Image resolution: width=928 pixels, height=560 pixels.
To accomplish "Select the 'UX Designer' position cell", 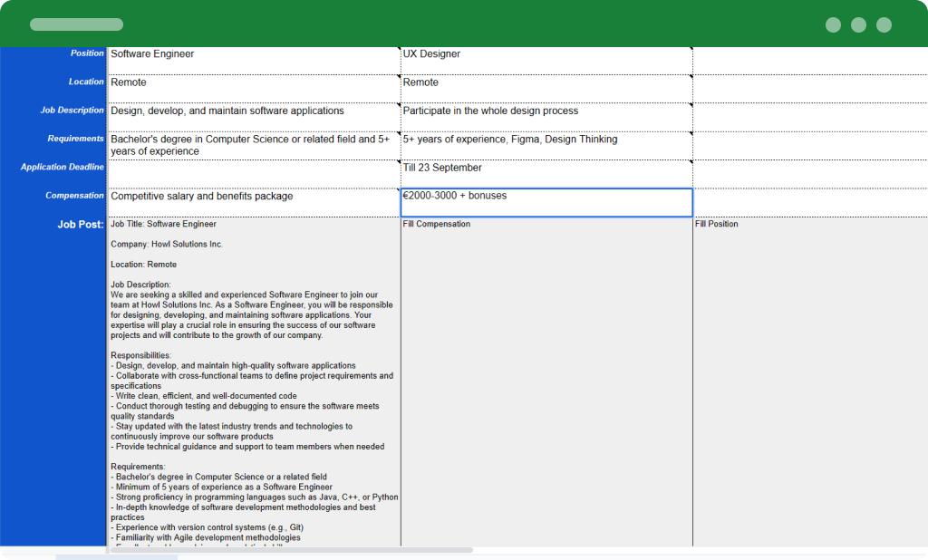I will point(546,61).
